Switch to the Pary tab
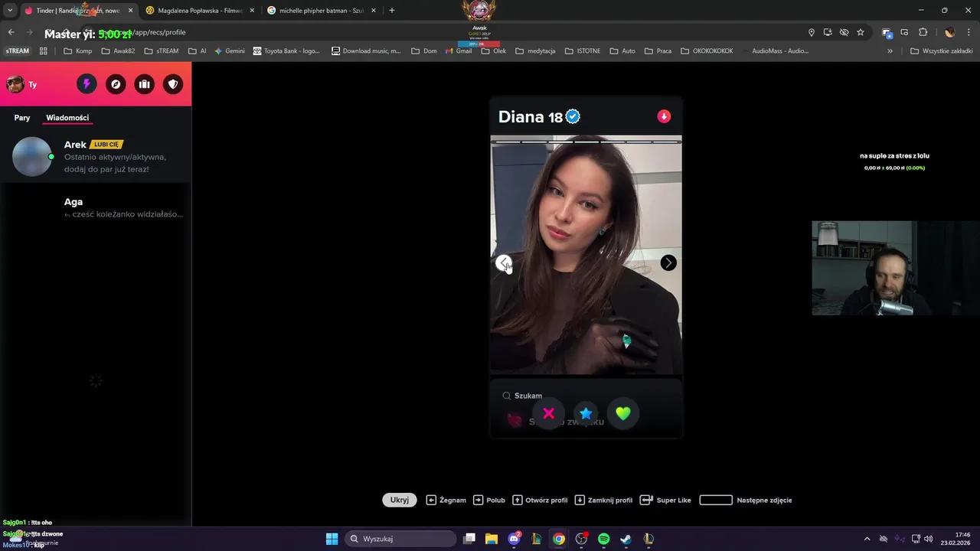The width and height of the screenshot is (980, 551). 22,118
